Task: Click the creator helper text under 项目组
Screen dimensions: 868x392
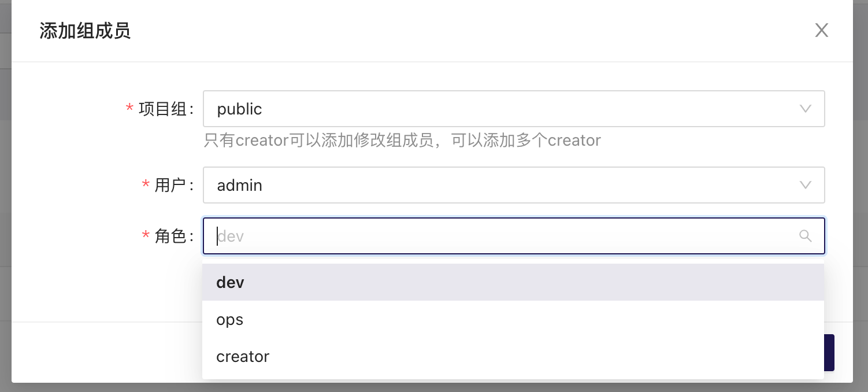Action: click(402, 140)
